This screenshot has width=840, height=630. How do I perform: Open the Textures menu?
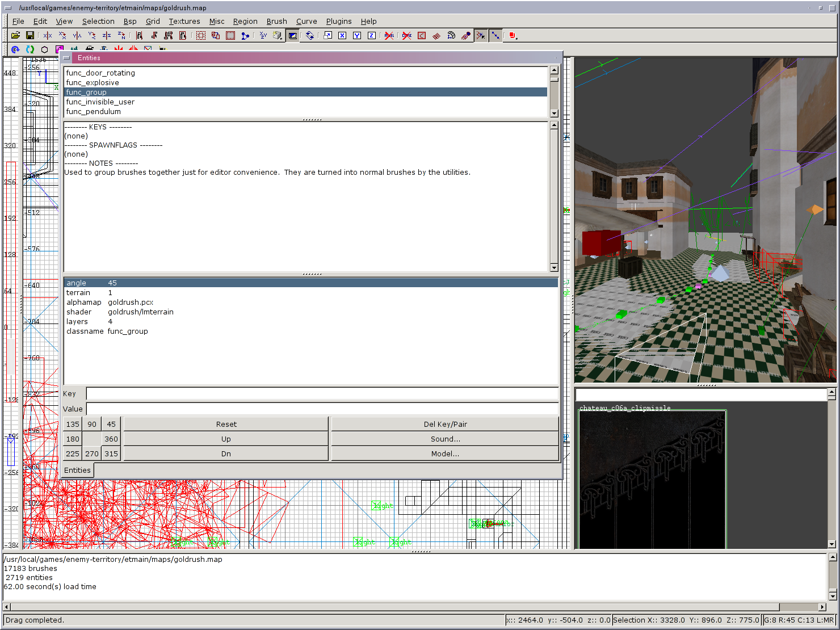pos(184,21)
